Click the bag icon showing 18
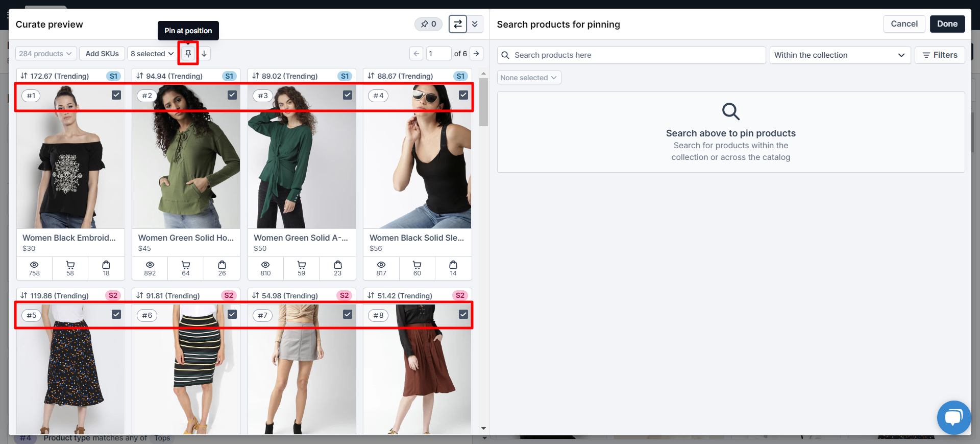The image size is (980, 444). click(106, 265)
